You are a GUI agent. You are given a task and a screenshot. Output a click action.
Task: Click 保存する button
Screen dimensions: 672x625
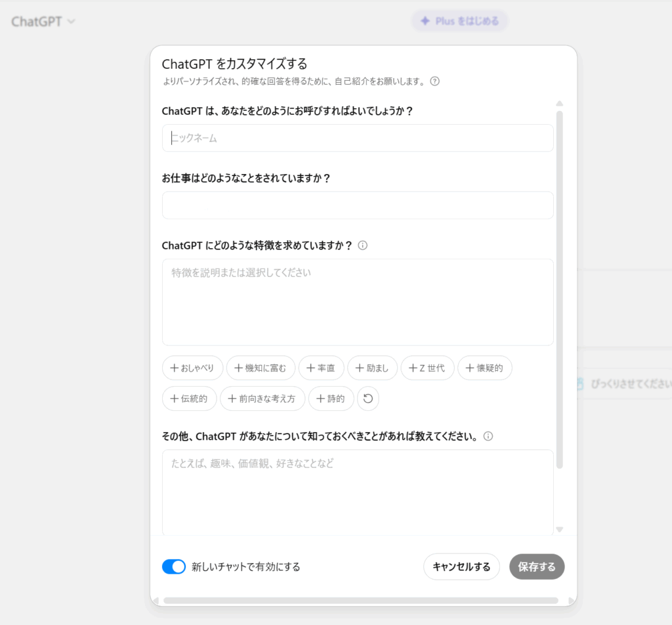[x=537, y=567]
